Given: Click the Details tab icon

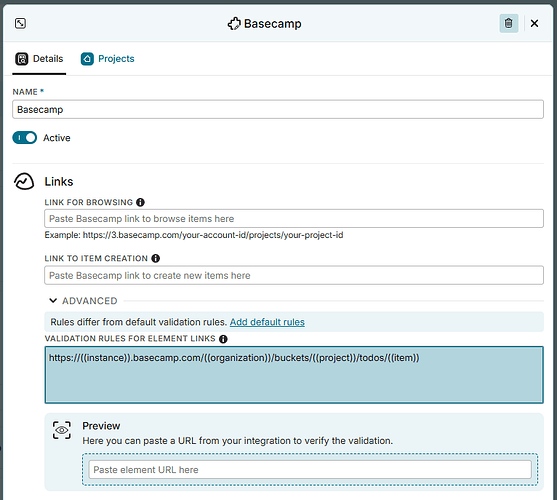Looking at the screenshot, I should 22,59.
